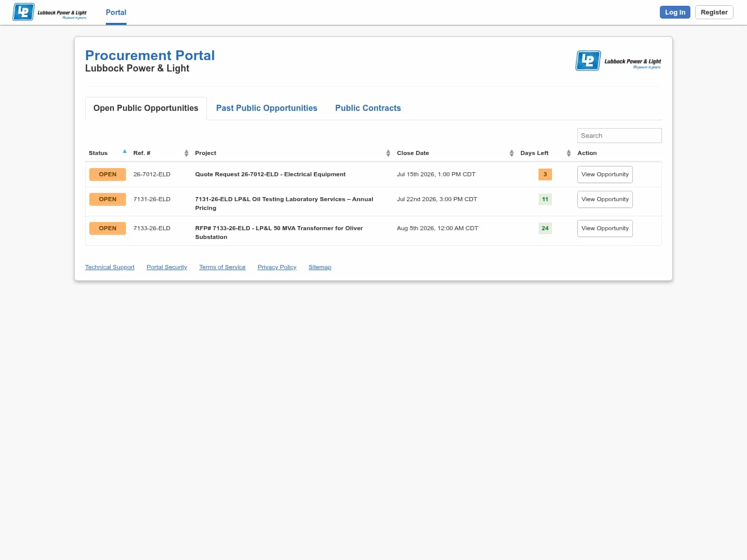Sort by Ref. # column arrows
Screen dimensions: 747x560
[x=186, y=153]
